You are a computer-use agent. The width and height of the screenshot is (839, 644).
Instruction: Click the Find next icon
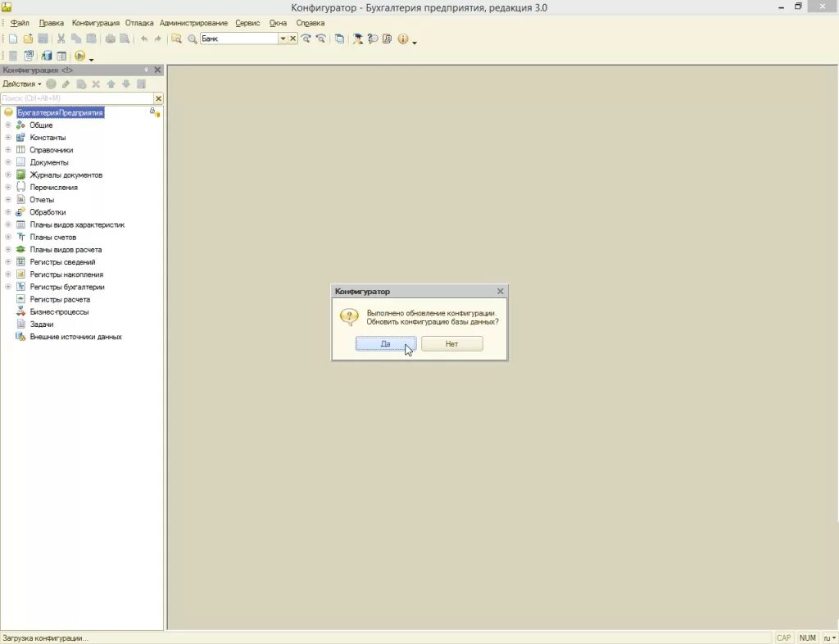point(306,39)
